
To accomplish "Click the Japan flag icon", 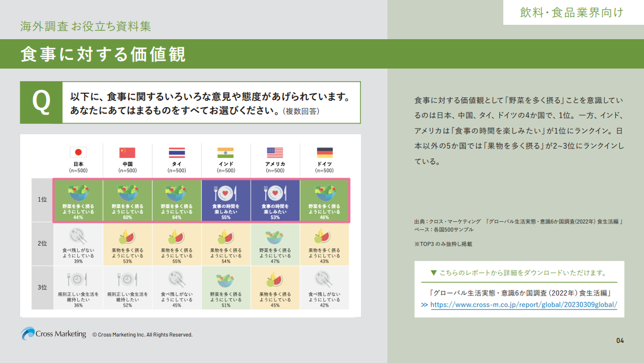I will [78, 152].
